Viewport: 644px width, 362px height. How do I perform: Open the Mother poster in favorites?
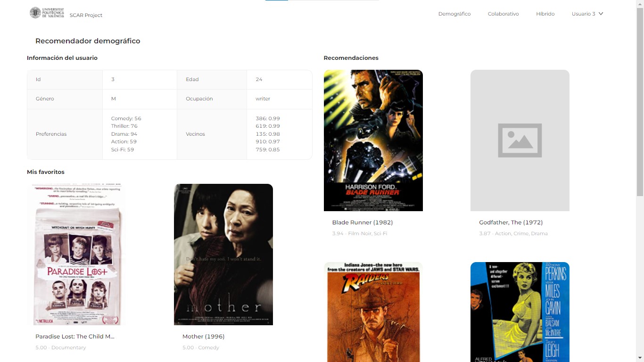223,255
